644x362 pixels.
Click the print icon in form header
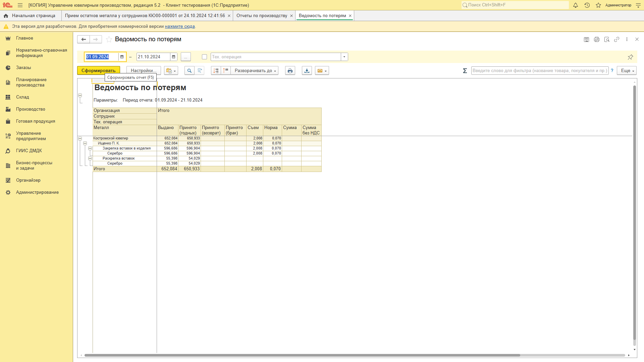pos(597,40)
